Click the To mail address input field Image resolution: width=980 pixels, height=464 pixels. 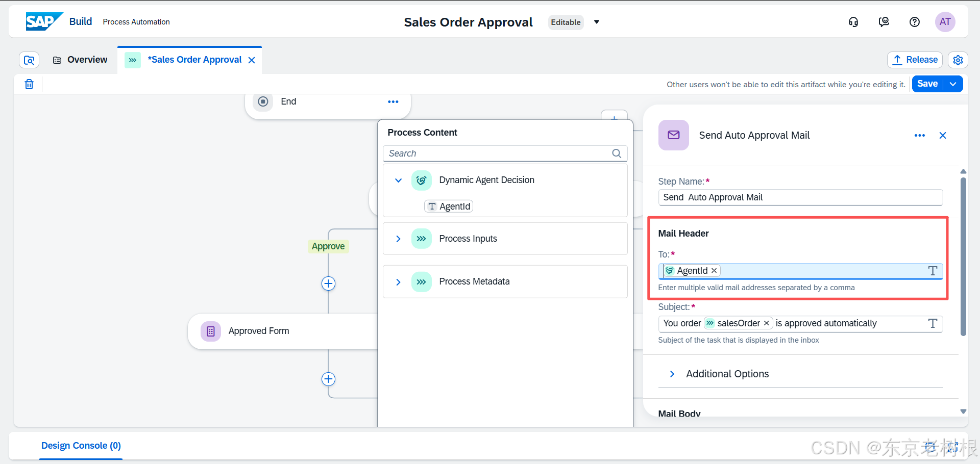pos(800,271)
